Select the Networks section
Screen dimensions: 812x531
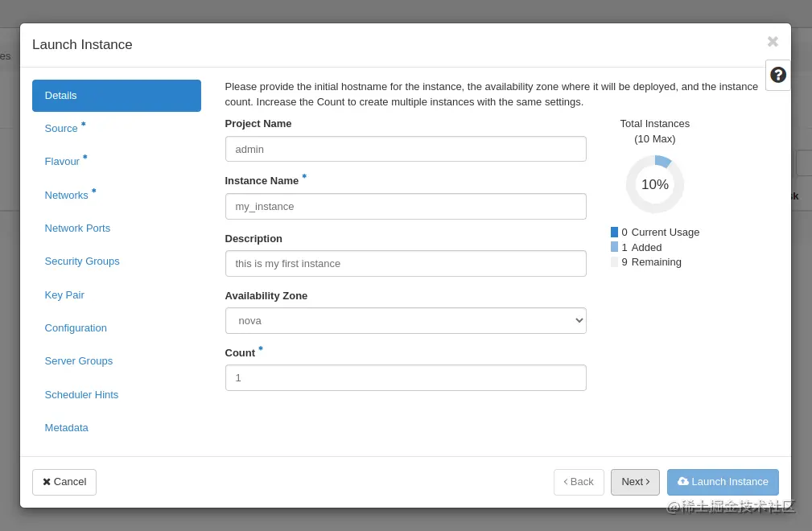[x=67, y=195]
